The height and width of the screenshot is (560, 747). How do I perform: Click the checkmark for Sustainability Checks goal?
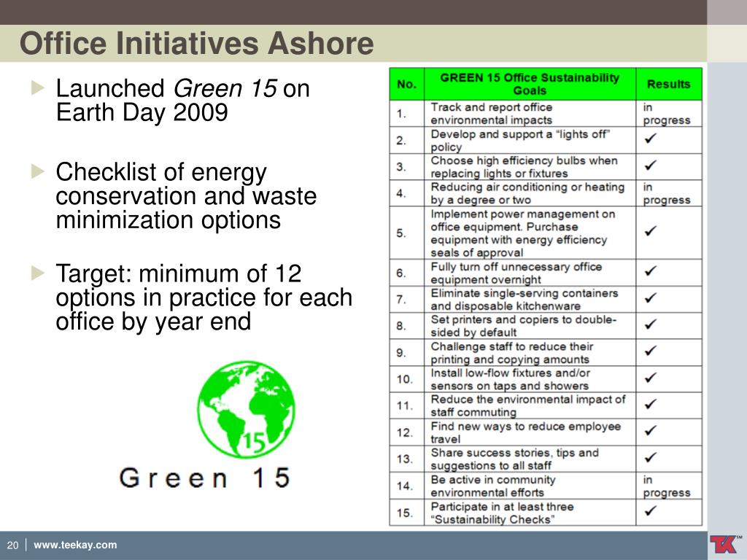click(650, 511)
